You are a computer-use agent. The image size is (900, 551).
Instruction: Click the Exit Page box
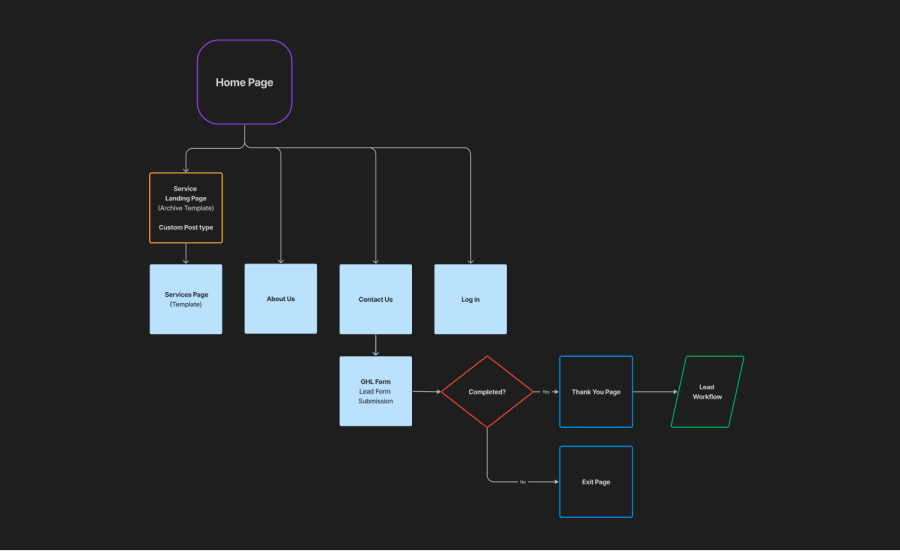(596, 482)
